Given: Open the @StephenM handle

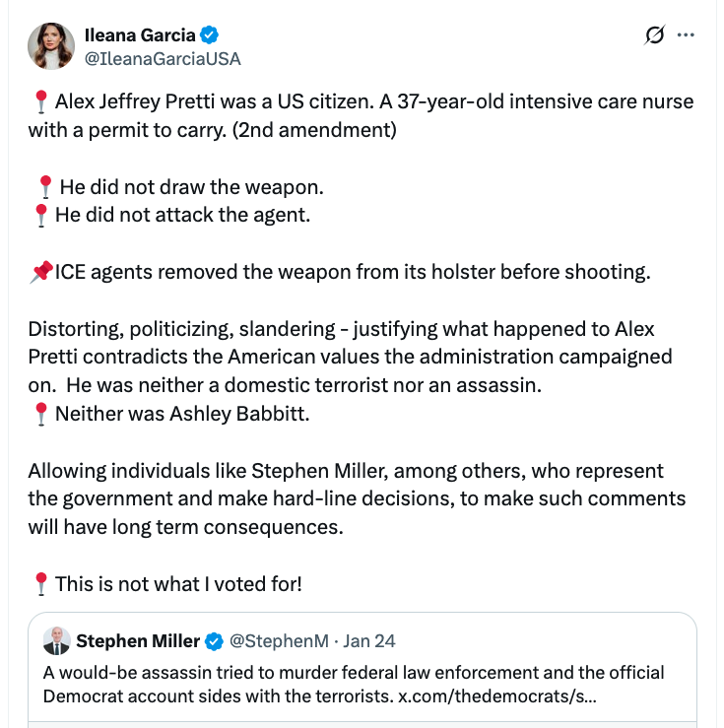Looking at the screenshot, I should [279, 640].
